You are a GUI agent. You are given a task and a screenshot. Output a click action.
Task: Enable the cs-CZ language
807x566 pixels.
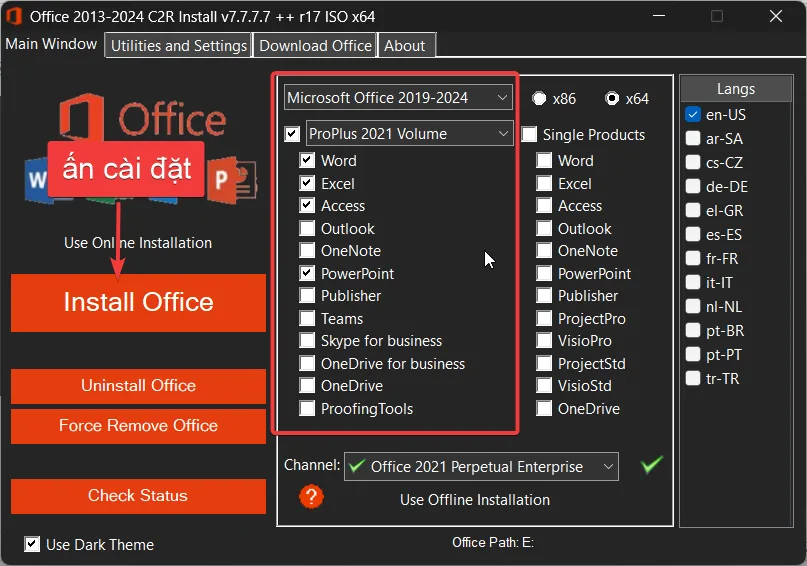click(693, 162)
